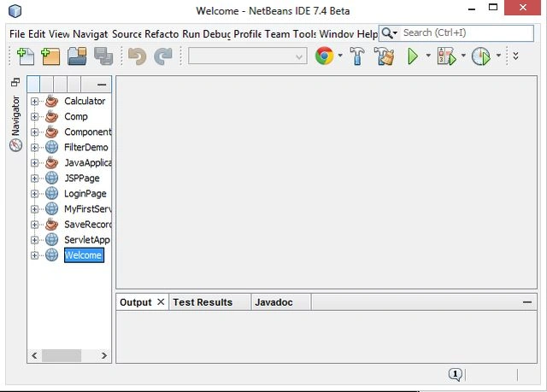The image size is (547, 392).
Task: Open the Tools menu
Action: point(304,34)
